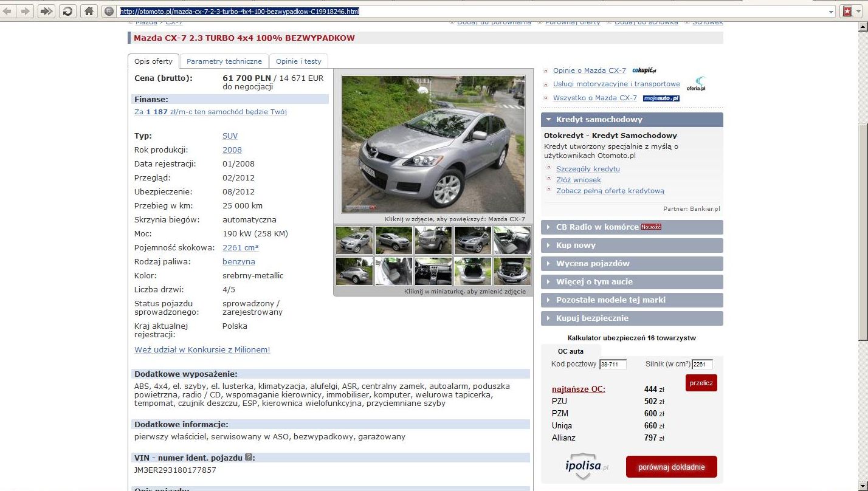Screen dimensions: 868x491
Task: Enlarge the main Mazda CX-7 photo
Action: (x=433, y=144)
